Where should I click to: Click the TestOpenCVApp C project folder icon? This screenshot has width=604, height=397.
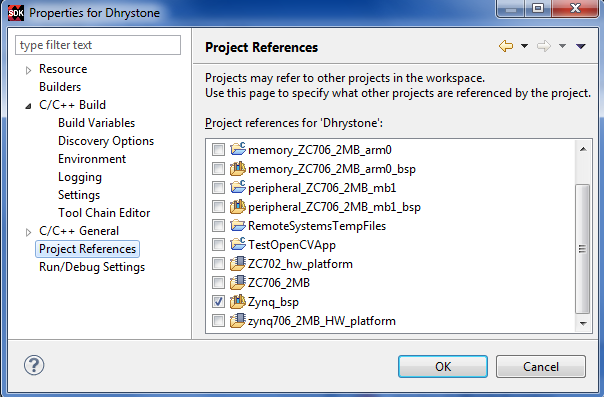pyautogui.click(x=238, y=244)
